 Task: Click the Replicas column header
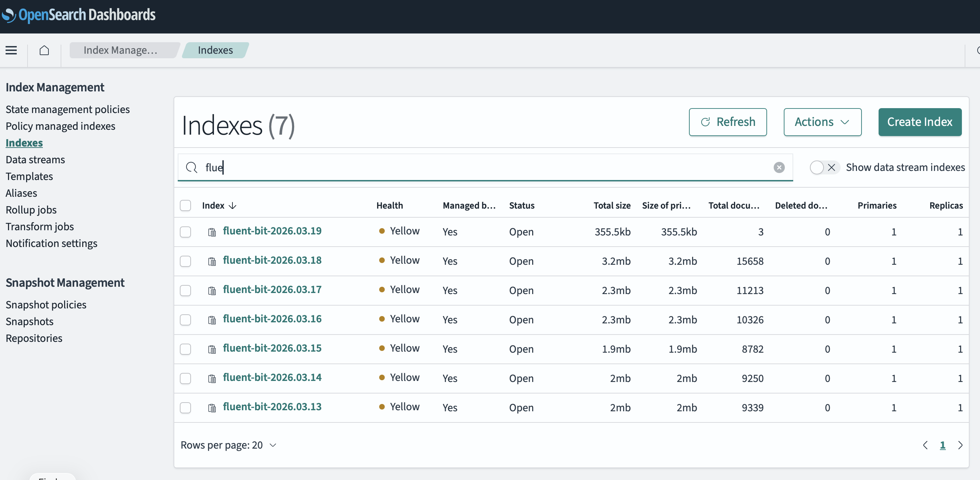946,205
